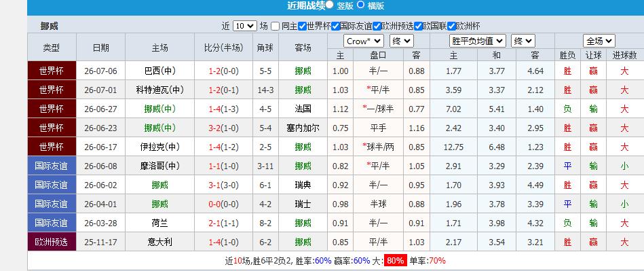Open home team 荷兰

pos(159,223)
